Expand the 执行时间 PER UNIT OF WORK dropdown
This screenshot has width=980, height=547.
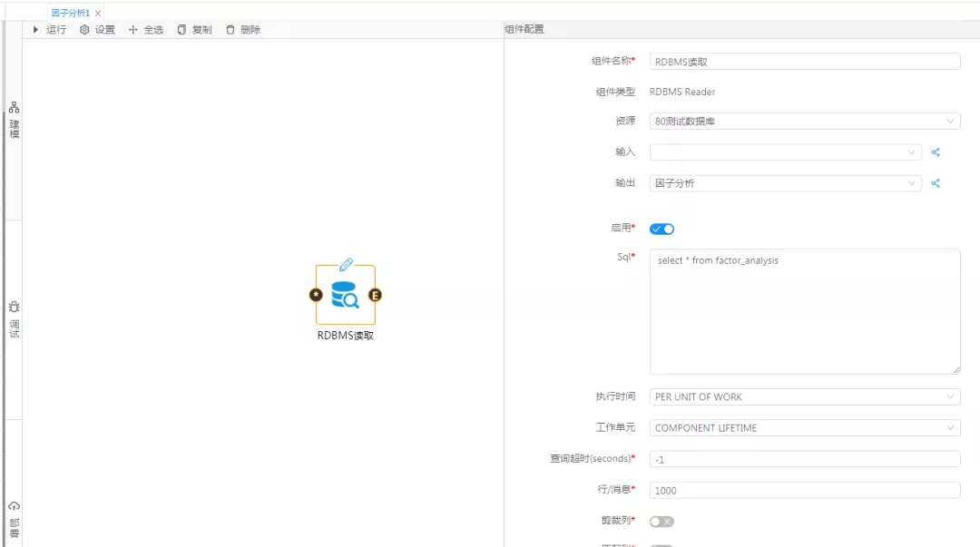[804, 396]
